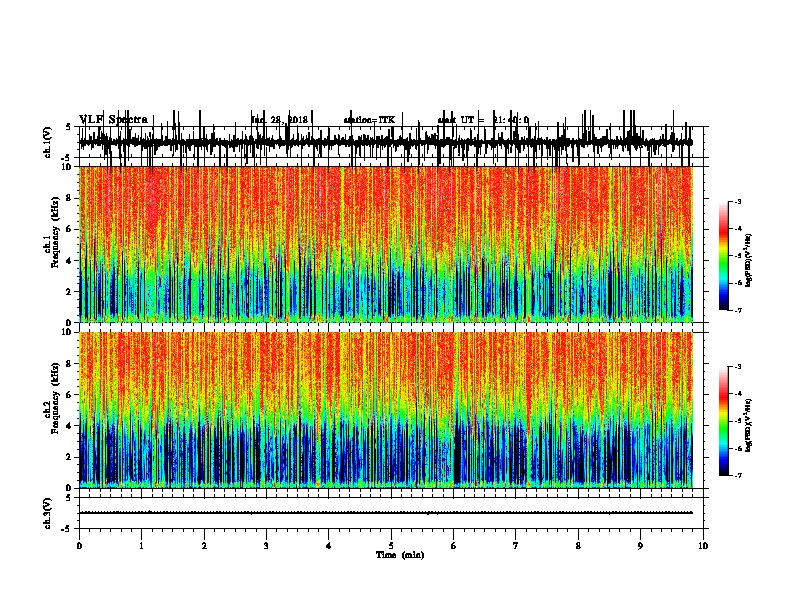The height and width of the screenshot is (612, 792).
Task: Click the ch.1 colorbar log(PSD) label
Action: 749,260
